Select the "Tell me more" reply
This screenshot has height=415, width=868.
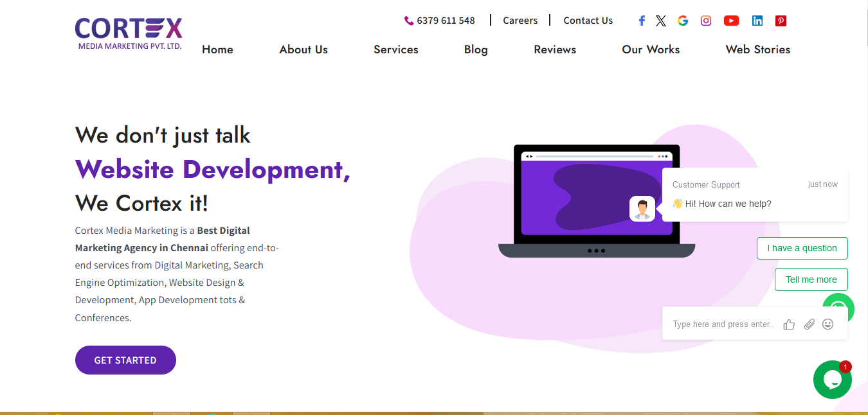click(811, 279)
